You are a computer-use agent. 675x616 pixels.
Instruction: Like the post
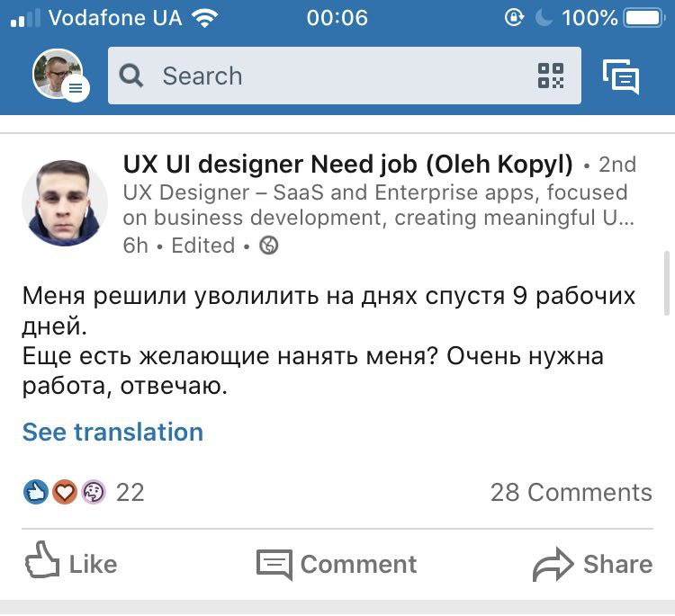(71, 561)
